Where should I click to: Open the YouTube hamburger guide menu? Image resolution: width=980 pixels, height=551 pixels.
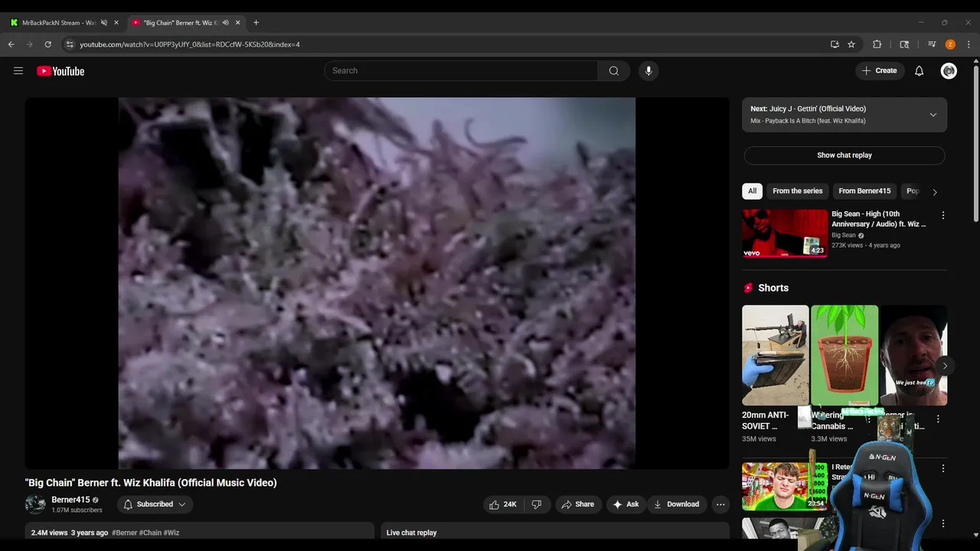point(18,71)
